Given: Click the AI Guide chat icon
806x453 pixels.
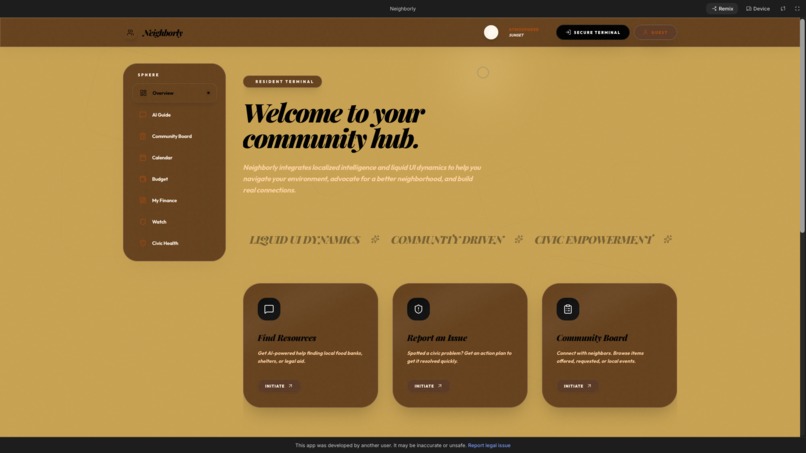Looking at the screenshot, I should (143, 115).
